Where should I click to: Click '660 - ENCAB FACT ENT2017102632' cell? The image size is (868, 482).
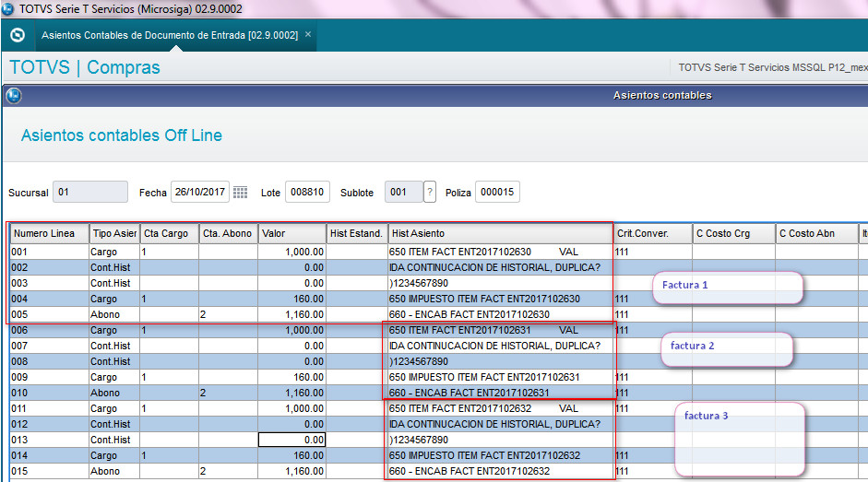(x=501, y=472)
